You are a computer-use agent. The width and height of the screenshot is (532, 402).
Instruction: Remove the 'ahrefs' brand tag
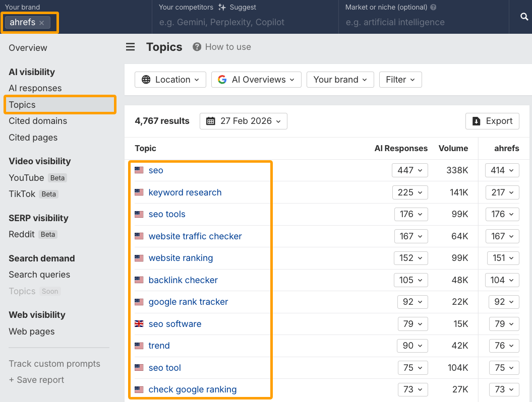[41, 22]
